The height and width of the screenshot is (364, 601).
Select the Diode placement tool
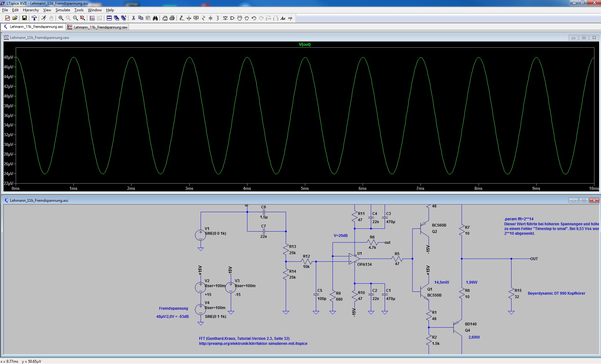coord(225,18)
